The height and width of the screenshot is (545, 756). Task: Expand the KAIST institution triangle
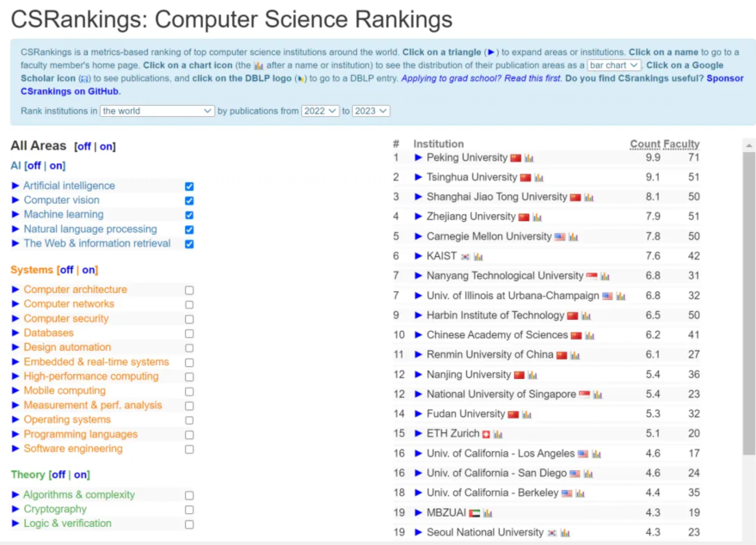(418, 256)
